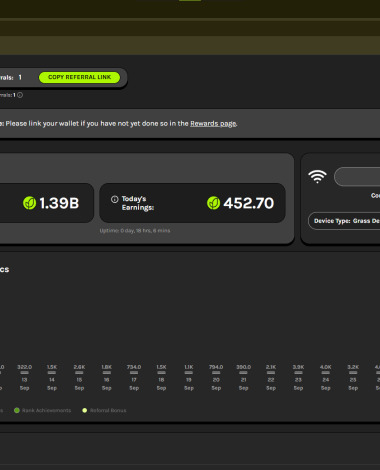Click the Wi-Fi connection icon
Image resolution: width=380 pixels, height=470 pixels.
[317, 176]
